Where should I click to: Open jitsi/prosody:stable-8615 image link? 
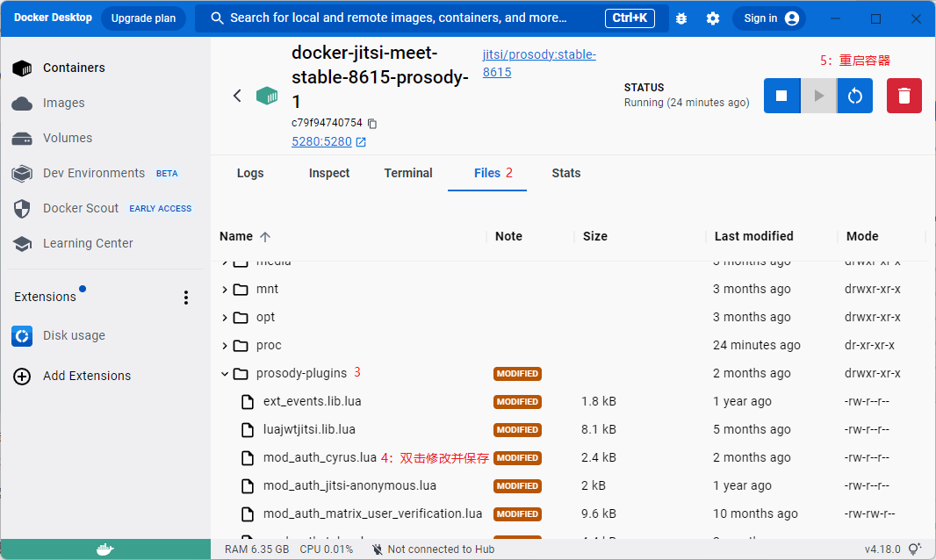tap(539, 63)
